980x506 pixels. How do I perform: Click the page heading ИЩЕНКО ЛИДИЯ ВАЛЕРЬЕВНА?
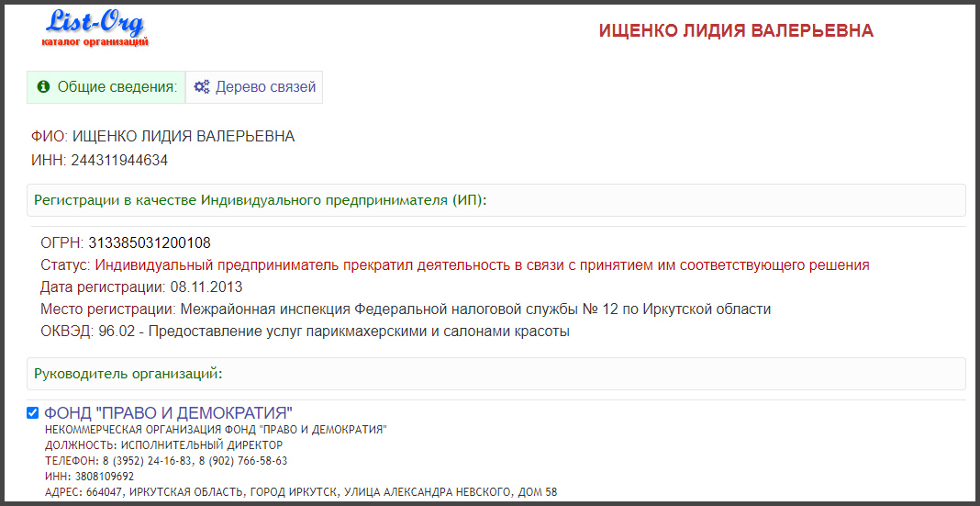pos(736,31)
